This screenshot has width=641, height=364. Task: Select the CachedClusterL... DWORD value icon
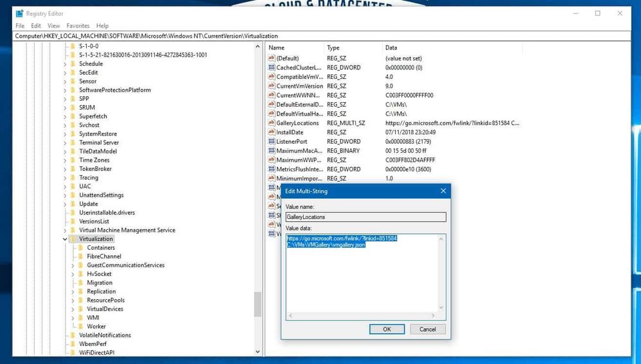[272, 67]
